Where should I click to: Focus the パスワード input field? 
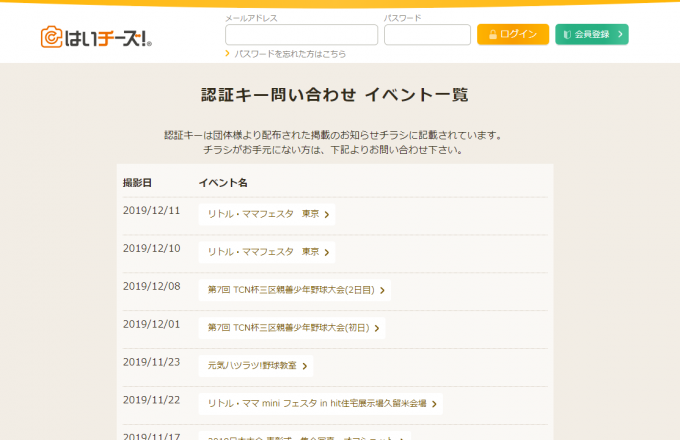427,35
